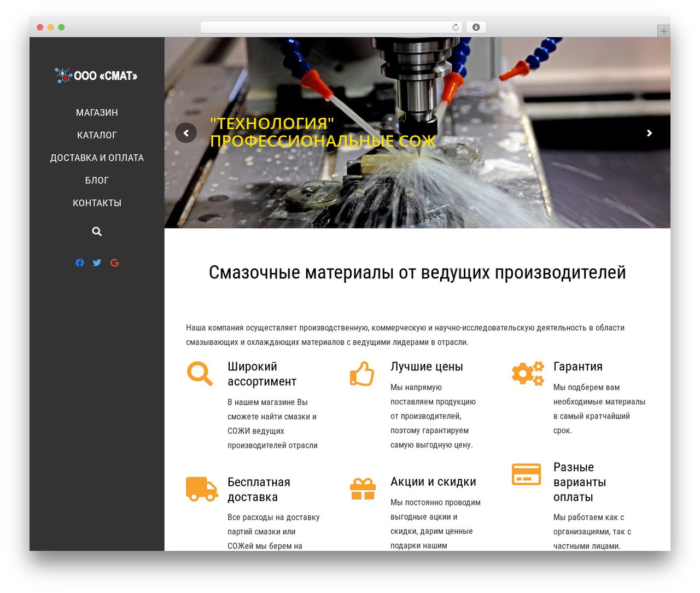This screenshot has width=700, height=593.
Task: Click the thumbs-up icon for Лучшие цены
Action: coord(362,374)
